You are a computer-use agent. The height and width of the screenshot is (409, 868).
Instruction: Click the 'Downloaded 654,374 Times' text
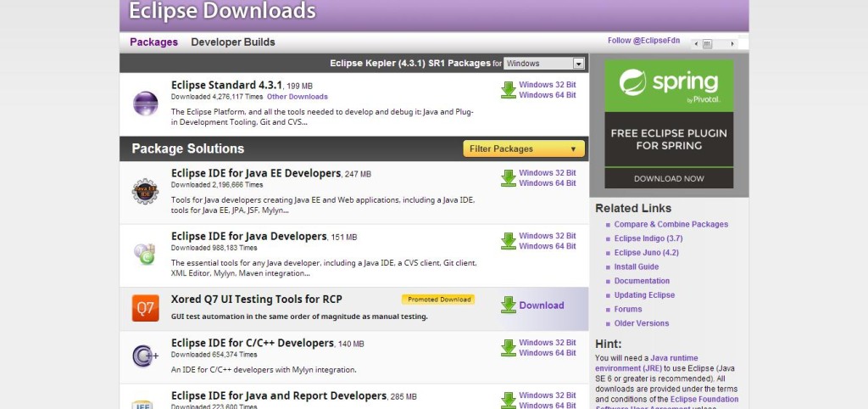click(214, 355)
